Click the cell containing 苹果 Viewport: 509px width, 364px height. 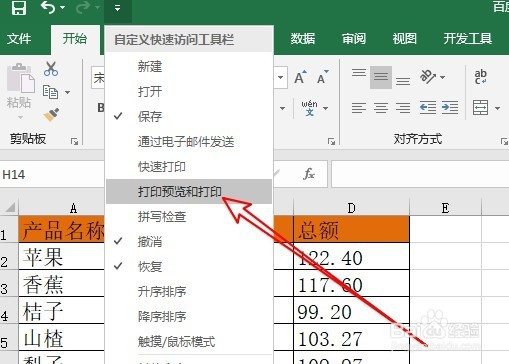pyautogui.click(x=62, y=256)
